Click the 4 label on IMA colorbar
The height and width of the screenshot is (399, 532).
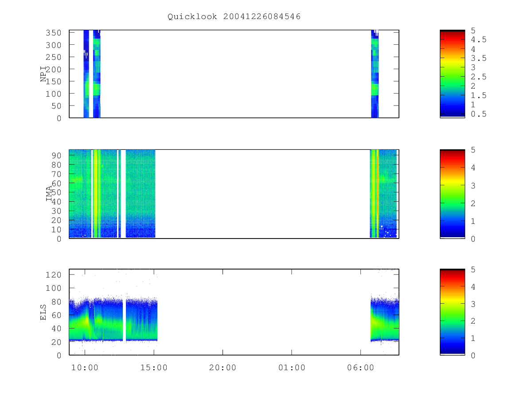tap(473, 168)
